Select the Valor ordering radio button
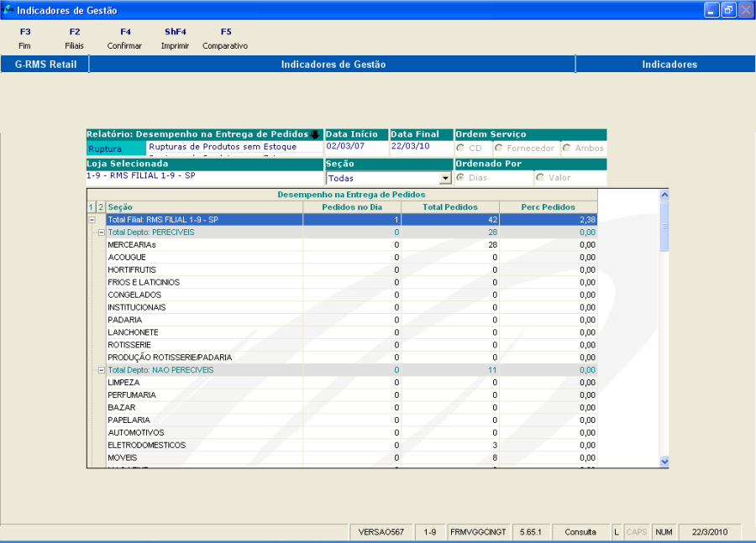756x543 pixels. pyautogui.click(x=540, y=178)
